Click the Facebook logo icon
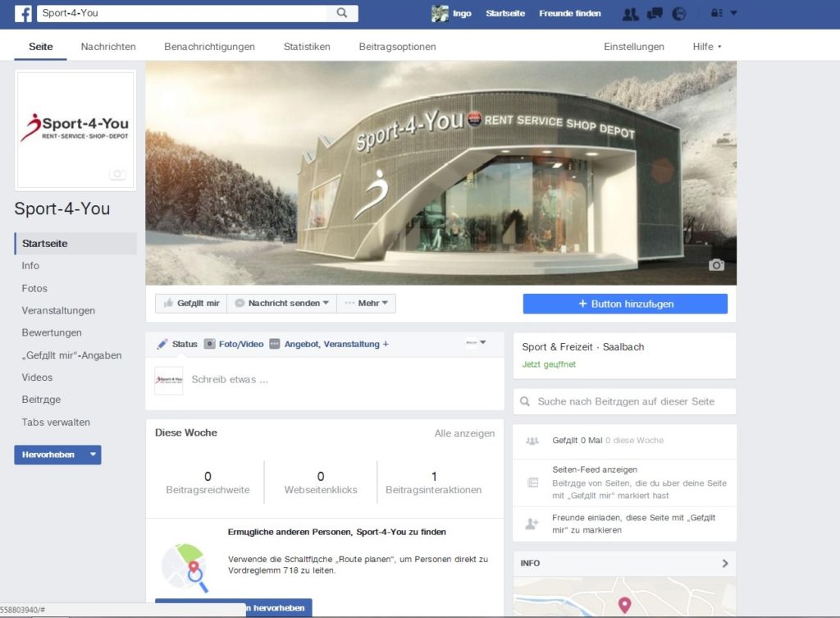Screen dimensions: 840x618 pyautogui.click(x=23, y=13)
